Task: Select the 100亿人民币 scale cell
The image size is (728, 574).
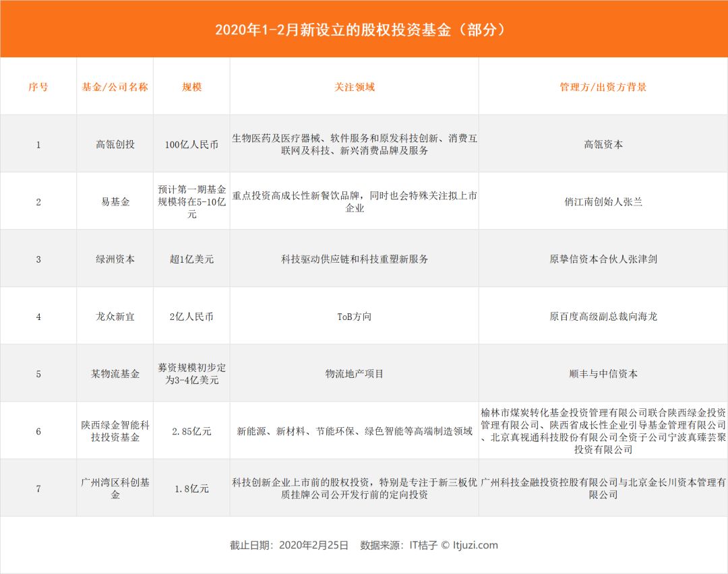Action: (191, 144)
